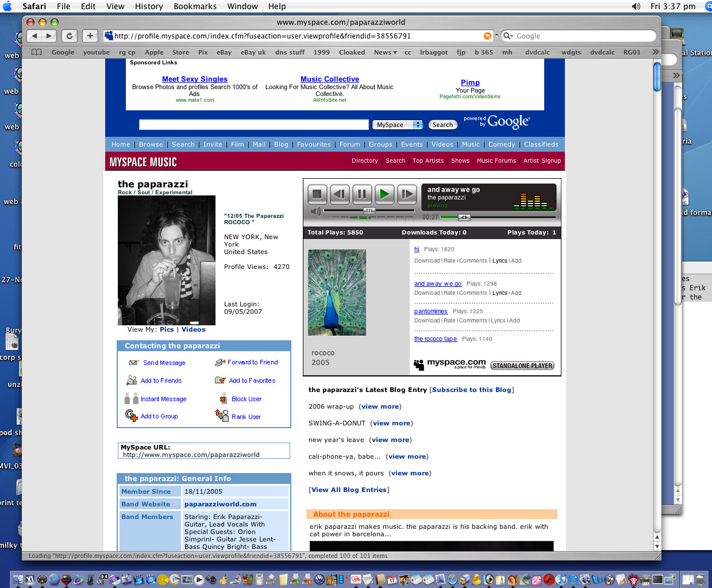Click the volume icon in the menu bar

coord(636,6)
